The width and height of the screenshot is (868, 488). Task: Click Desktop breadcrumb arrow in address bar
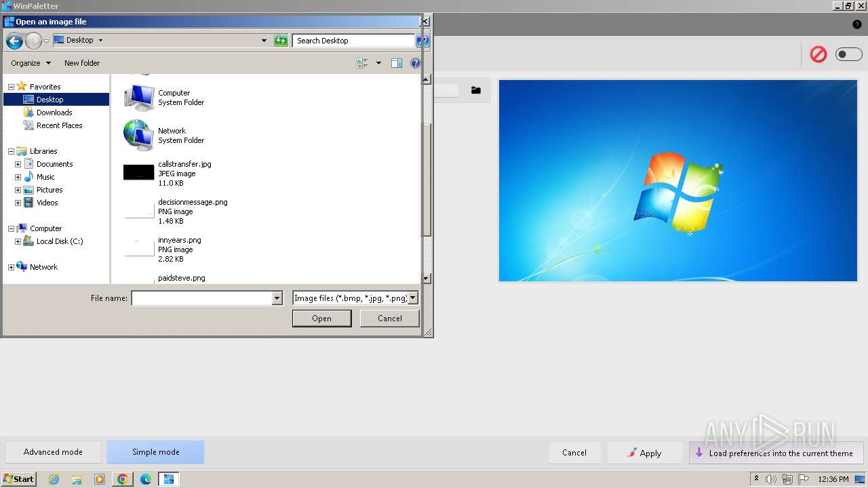(x=100, y=40)
